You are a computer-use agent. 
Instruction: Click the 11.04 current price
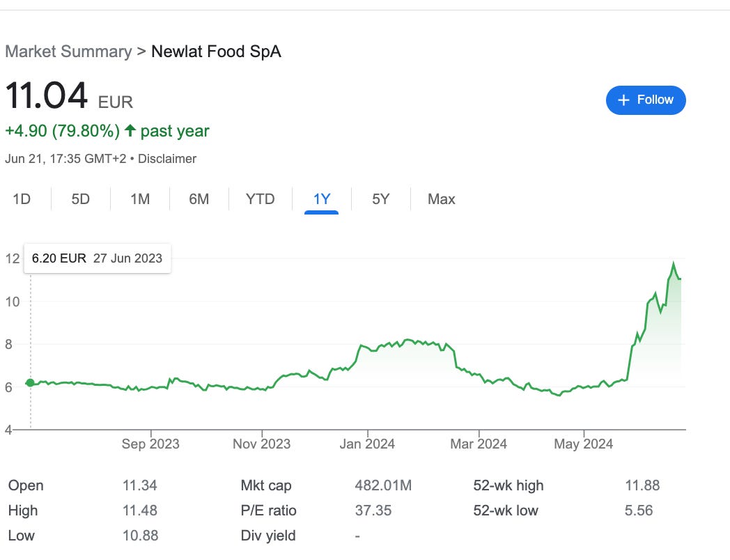[x=46, y=95]
